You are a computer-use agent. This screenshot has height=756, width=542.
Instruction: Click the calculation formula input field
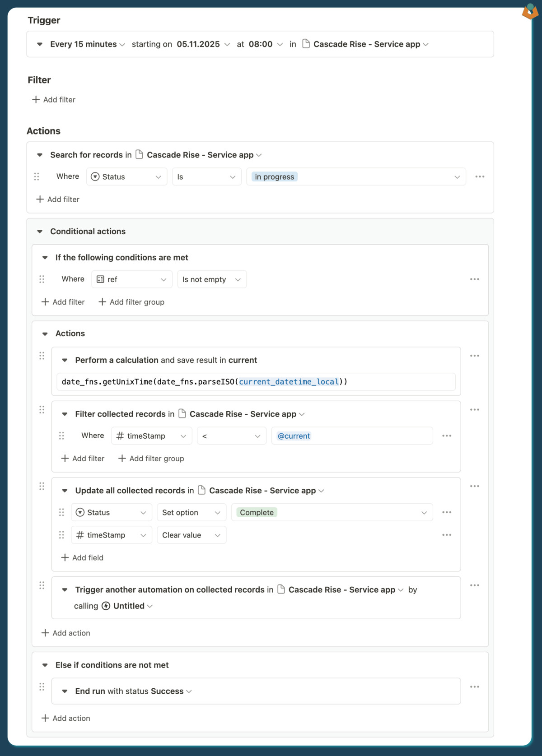256,382
